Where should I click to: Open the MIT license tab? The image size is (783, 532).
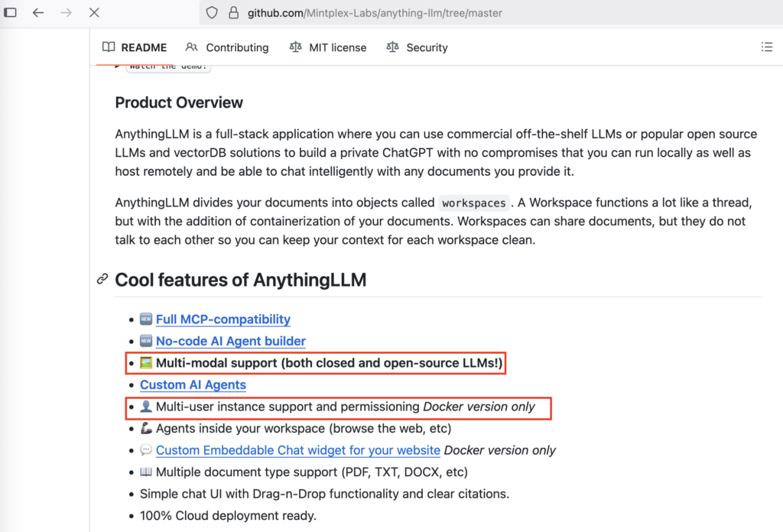pyautogui.click(x=327, y=47)
